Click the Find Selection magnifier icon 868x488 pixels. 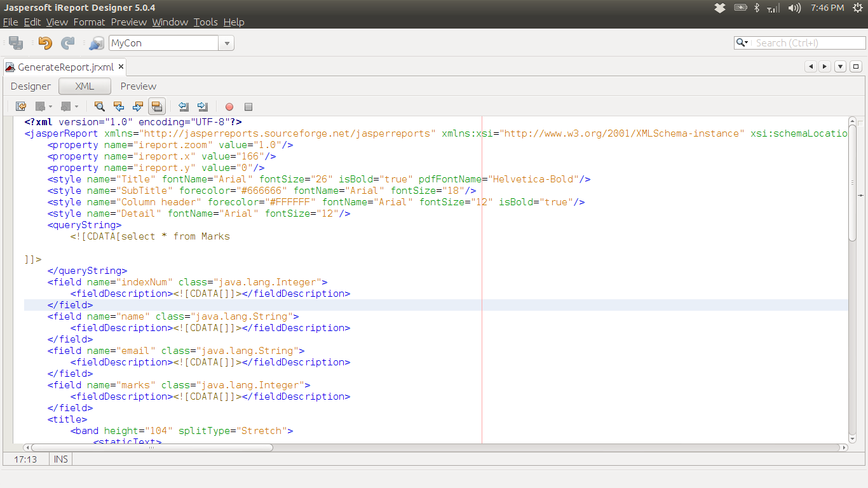pos(99,107)
